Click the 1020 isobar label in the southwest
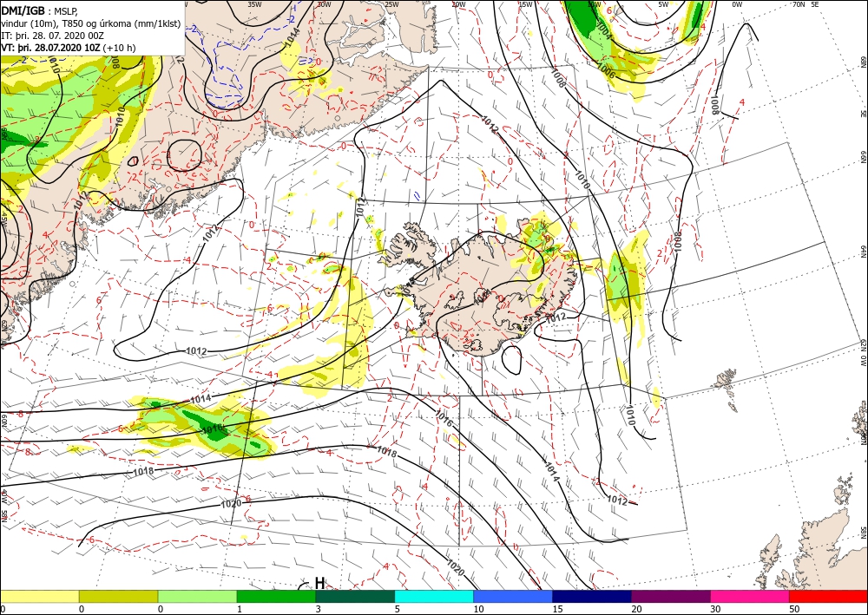 coord(231,504)
